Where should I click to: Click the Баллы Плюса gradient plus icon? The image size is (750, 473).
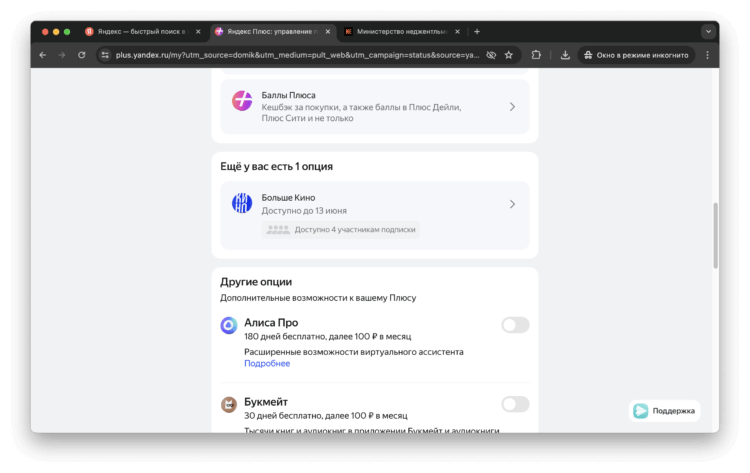coord(242,101)
